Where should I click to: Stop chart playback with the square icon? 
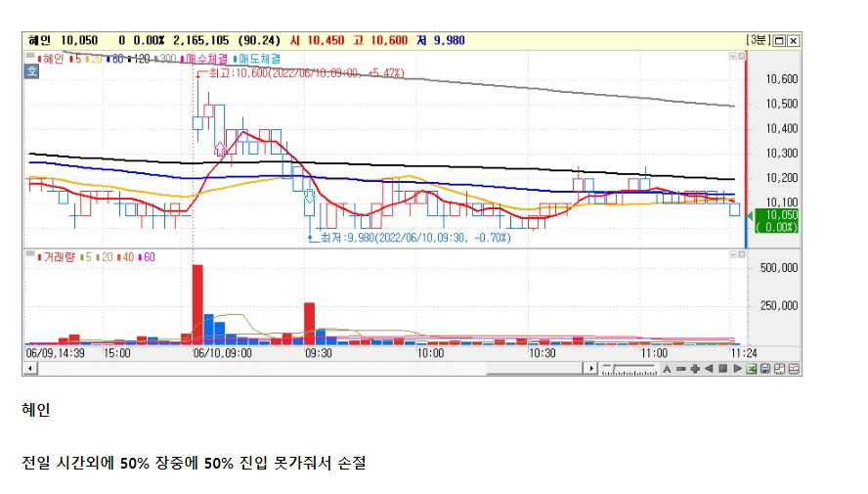coord(723,369)
